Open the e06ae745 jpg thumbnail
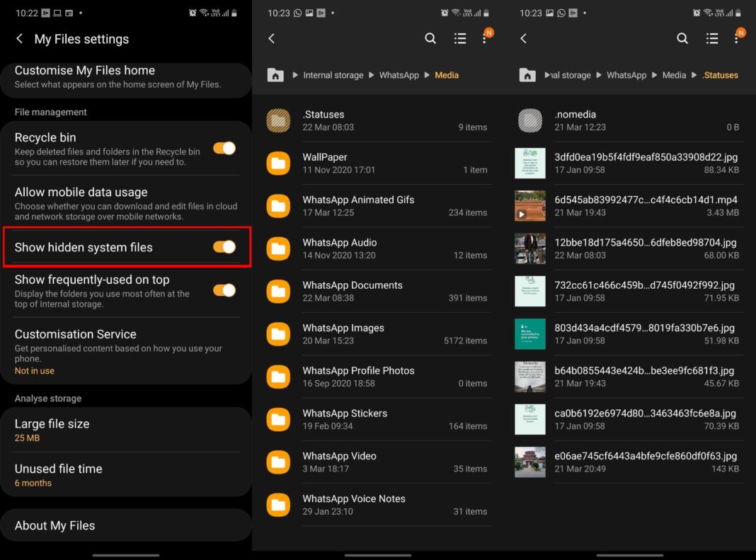The width and height of the screenshot is (756, 560). (529, 462)
